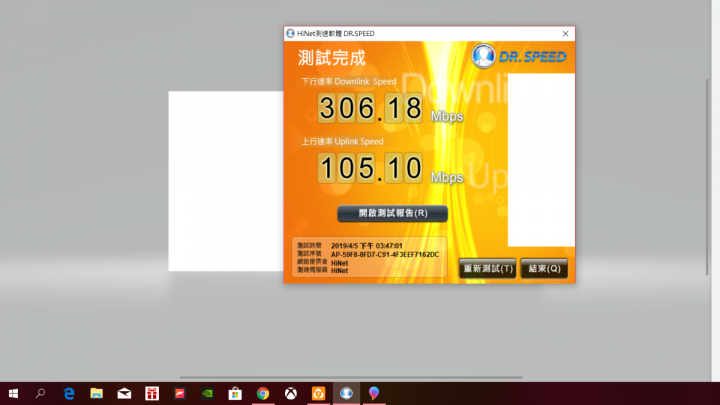
Task: Open taskbar search magnifier
Action: [x=40, y=394]
